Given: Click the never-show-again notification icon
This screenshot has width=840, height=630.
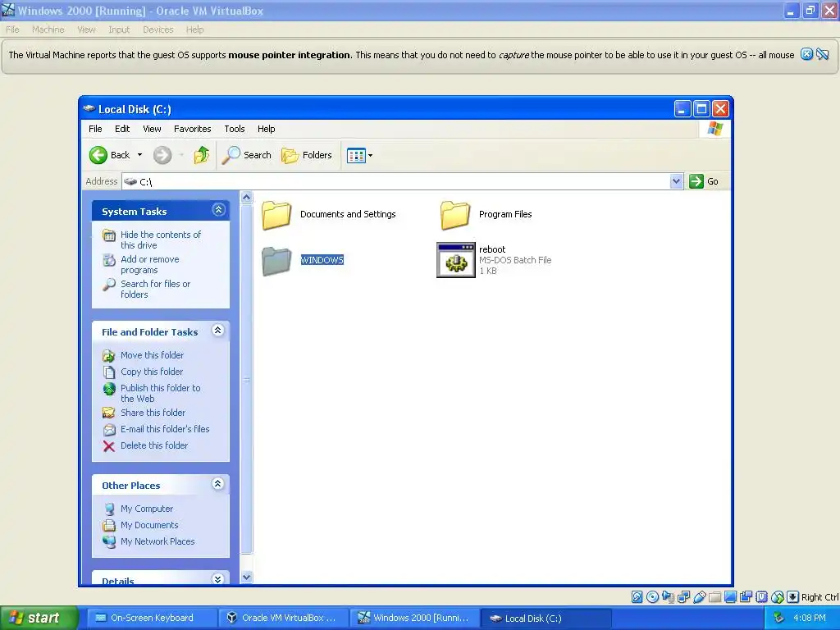Looking at the screenshot, I should point(823,54).
